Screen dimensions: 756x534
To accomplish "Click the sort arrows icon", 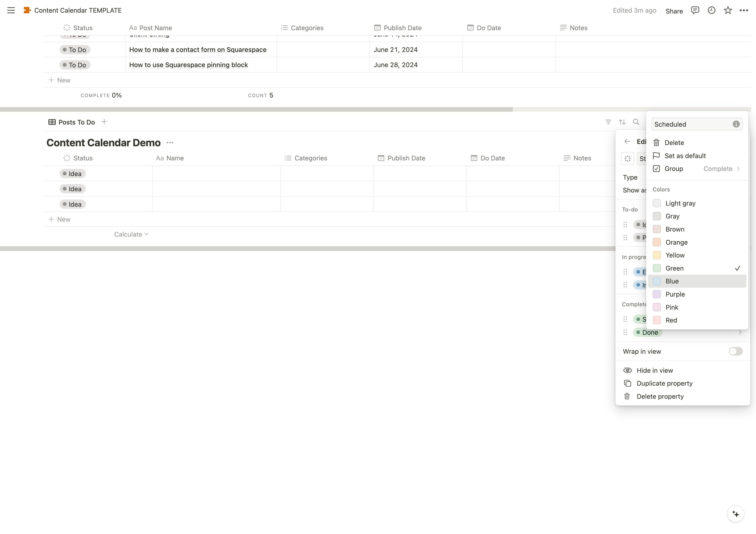I will click(x=622, y=122).
